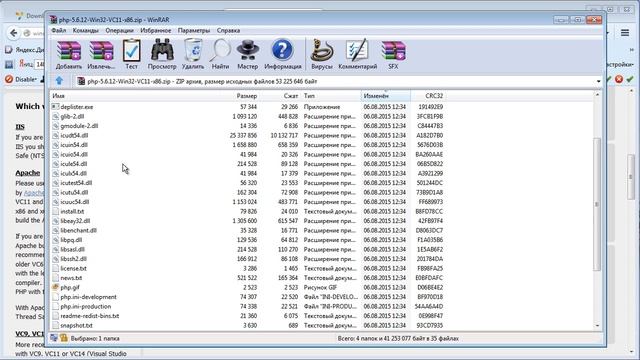Open the Избранное menu

tap(156, 31)
